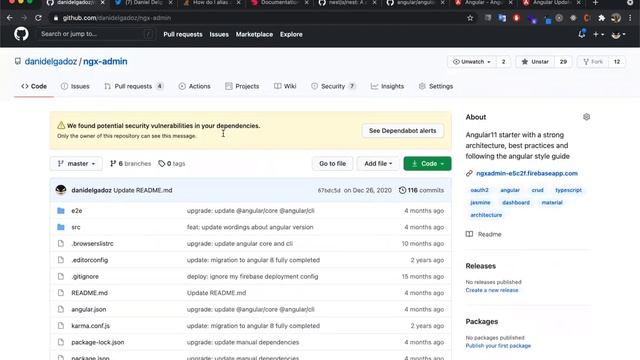Viewport: 640px width, 360px height.
Task: Click the oauth2 topic tag
Action: click(479, 190)
